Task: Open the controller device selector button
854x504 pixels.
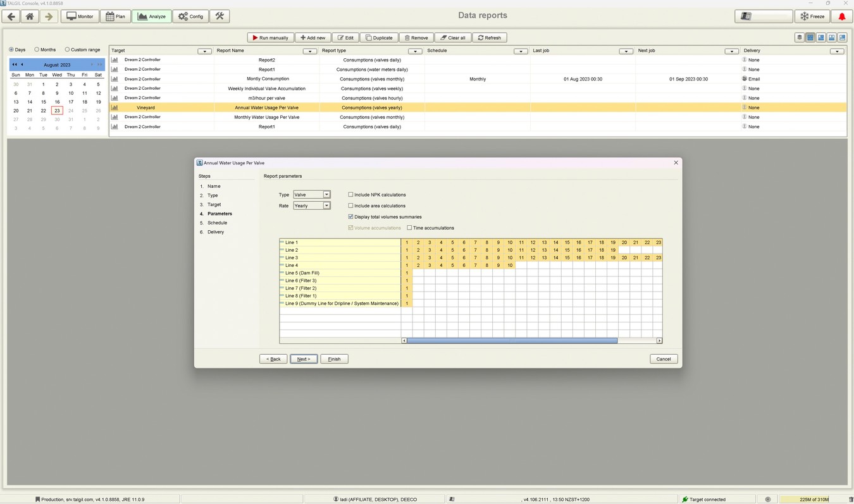Action: (x=764, y=16)
